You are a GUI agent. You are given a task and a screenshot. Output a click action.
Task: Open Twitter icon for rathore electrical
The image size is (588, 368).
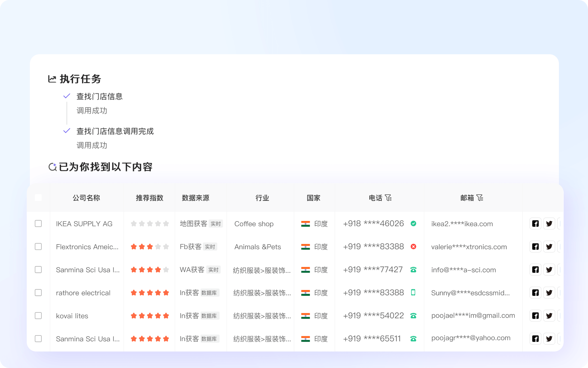coord(549,293)
